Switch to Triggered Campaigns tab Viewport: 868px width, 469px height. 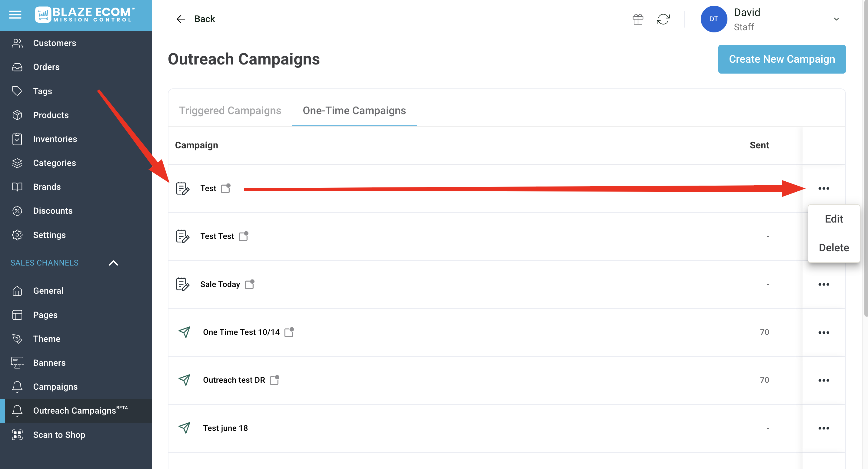230,111
